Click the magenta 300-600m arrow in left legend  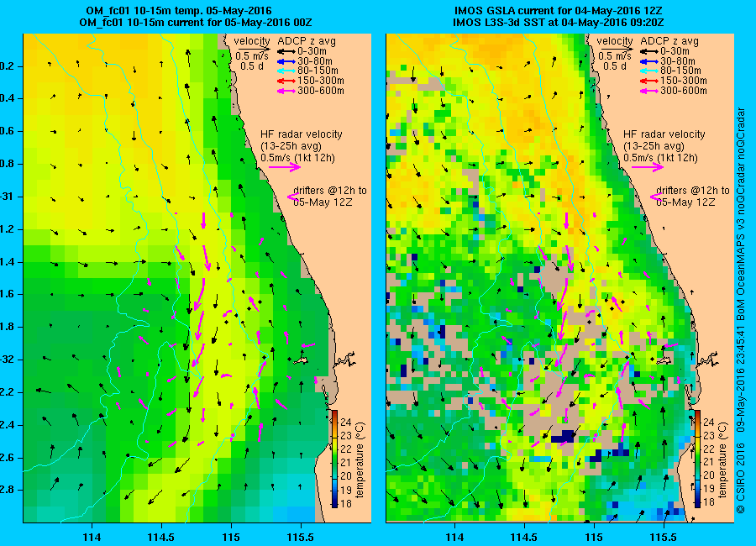point(286,91)
